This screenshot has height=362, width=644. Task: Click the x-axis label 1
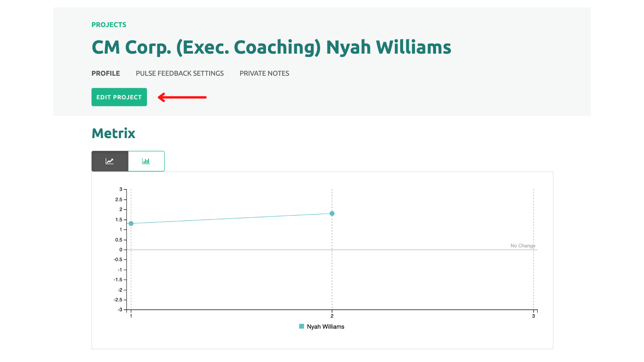(131, 316)
